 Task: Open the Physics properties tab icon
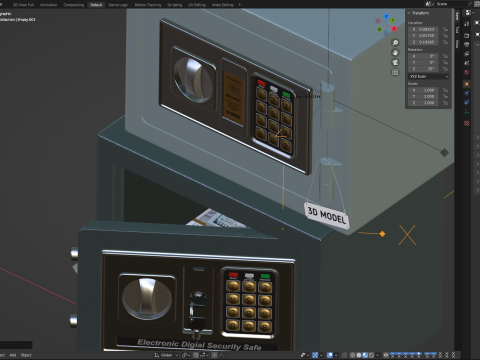tap(467, 93)
